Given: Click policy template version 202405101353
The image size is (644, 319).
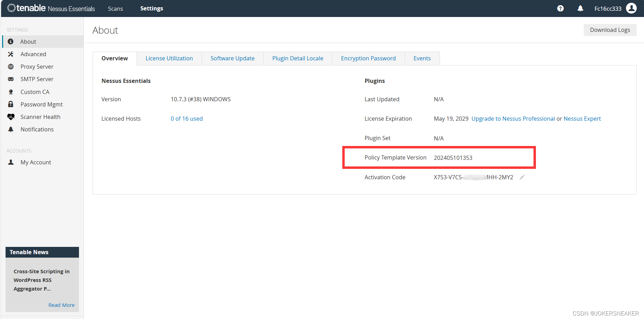Looking at the screenshot, I should [x=453, y=158].
